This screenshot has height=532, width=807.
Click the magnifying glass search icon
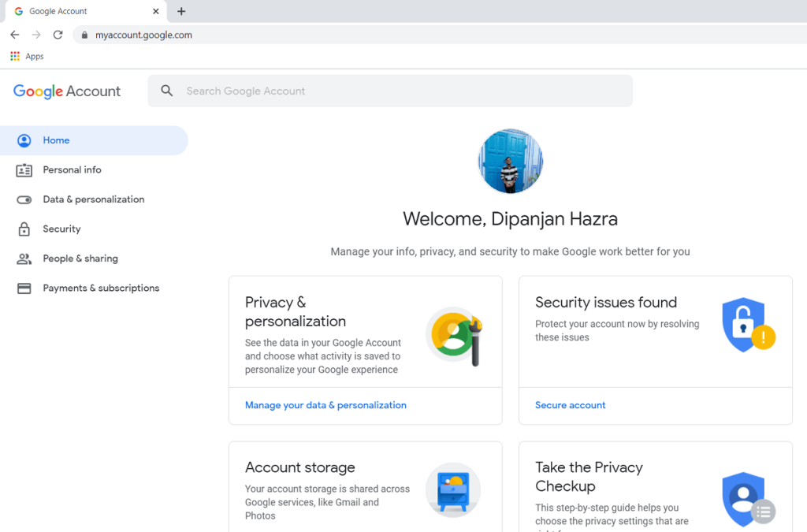click(167, 91)
